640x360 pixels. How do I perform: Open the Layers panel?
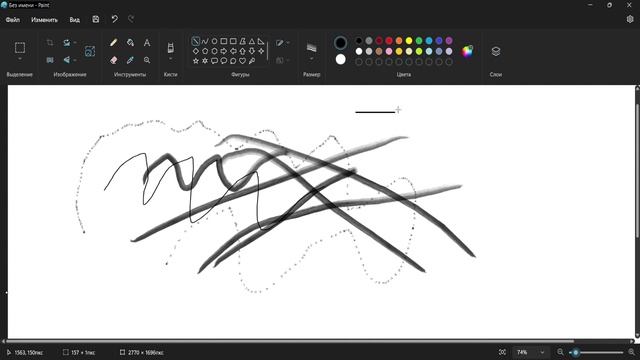pyautogui.click(x=496, y=51)
